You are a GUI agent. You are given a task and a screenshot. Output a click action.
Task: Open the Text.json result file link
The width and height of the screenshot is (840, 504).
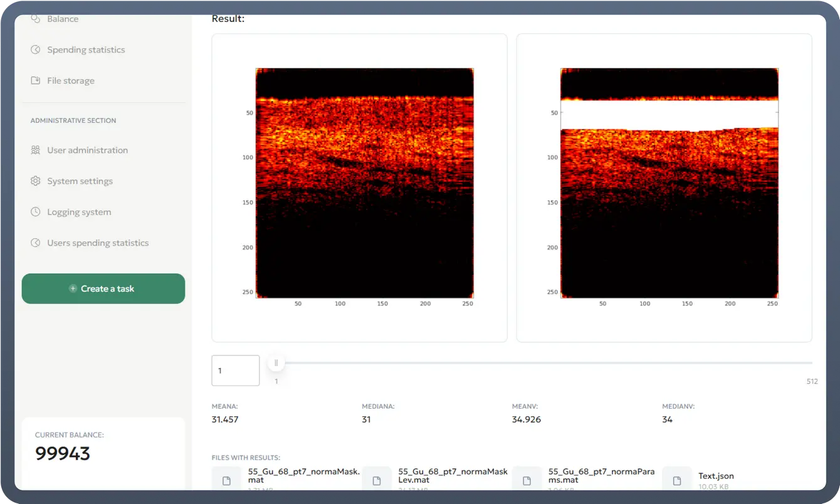coord(716,476)
